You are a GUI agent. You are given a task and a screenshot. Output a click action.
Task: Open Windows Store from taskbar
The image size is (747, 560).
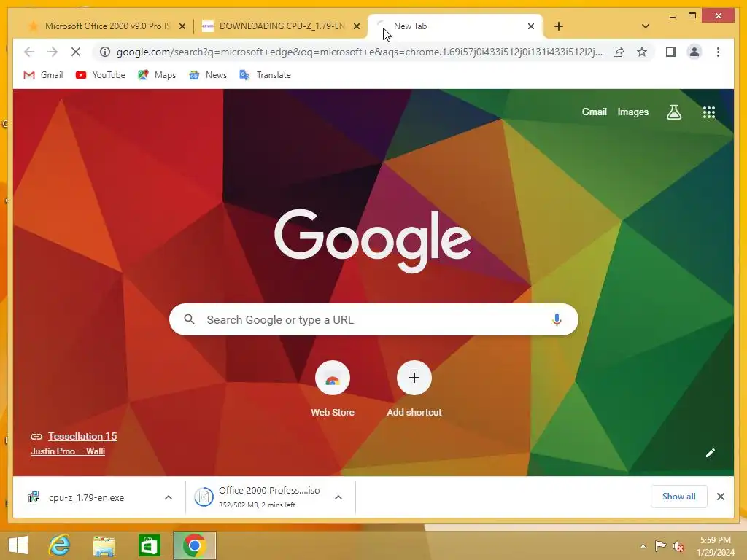click(149, 545)
